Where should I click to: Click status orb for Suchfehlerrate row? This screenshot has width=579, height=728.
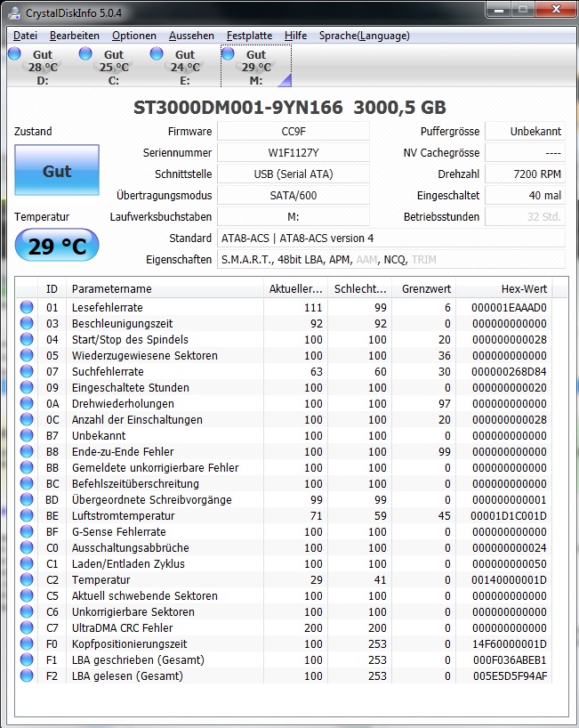click(x=27, y=371)
